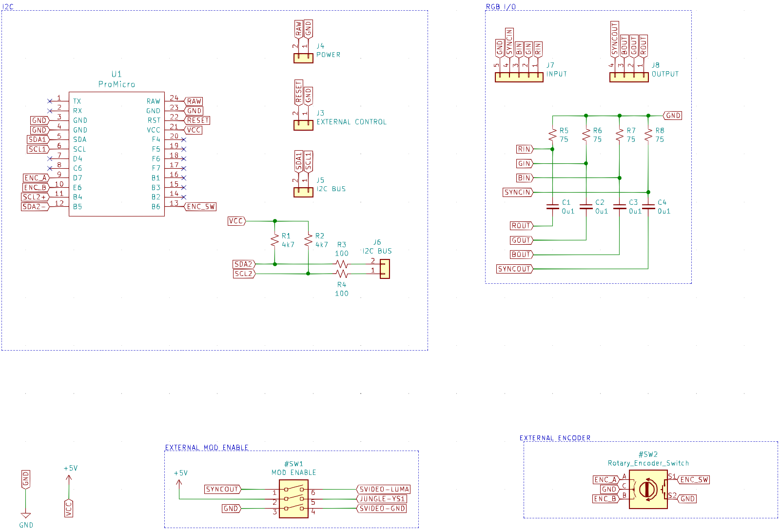Select resistor R8 75 symbol
Viewport: 781px width, 532px height.
pos(648,135)
